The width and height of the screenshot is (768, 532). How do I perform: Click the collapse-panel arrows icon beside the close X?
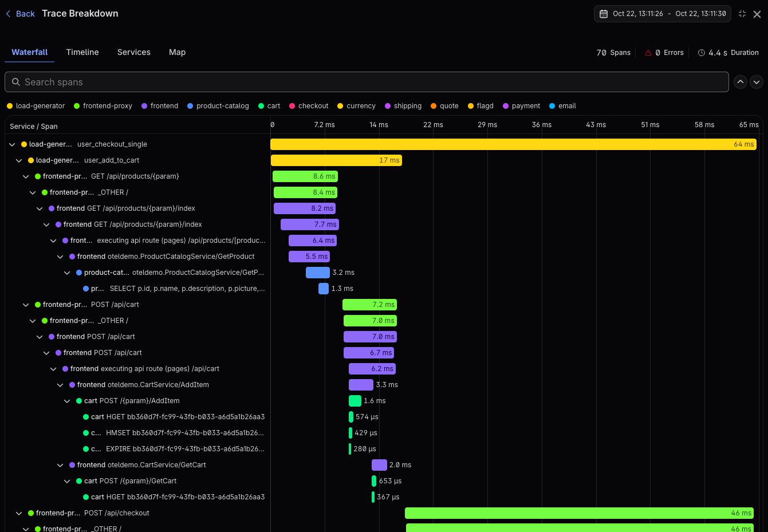742,14
